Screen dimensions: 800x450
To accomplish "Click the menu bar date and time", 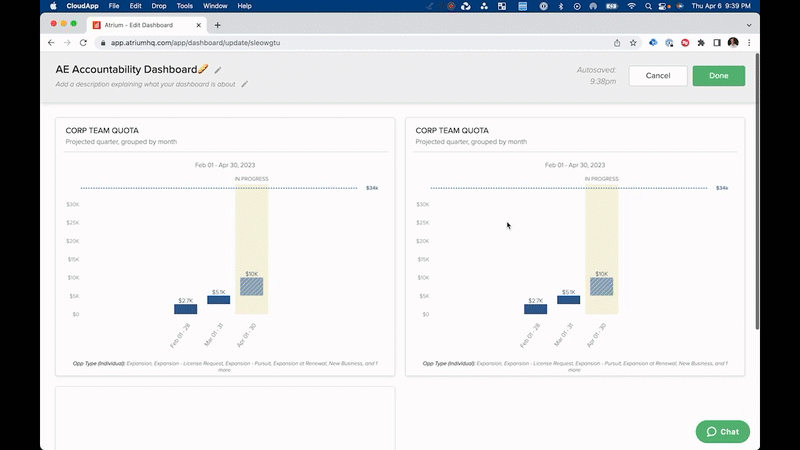I will (721, 6).
